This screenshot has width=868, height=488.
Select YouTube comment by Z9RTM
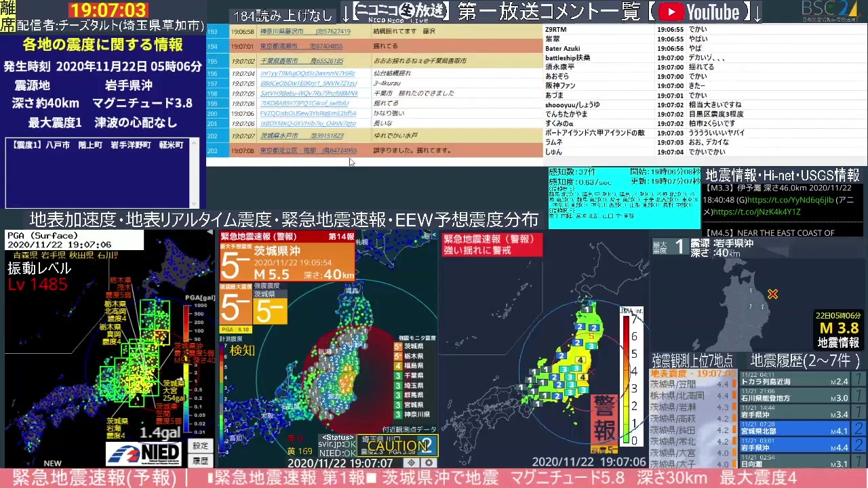pyautogui.click(x=705, y=30)
